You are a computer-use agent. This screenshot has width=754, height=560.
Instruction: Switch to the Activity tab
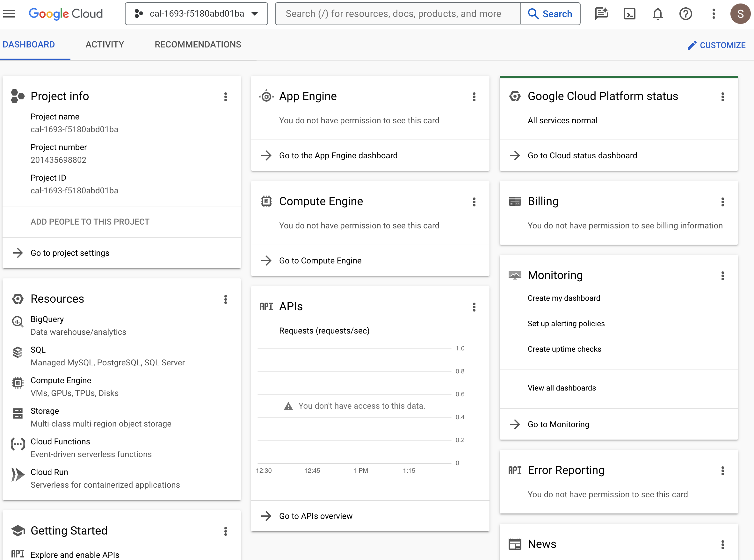tap(105, 44)
